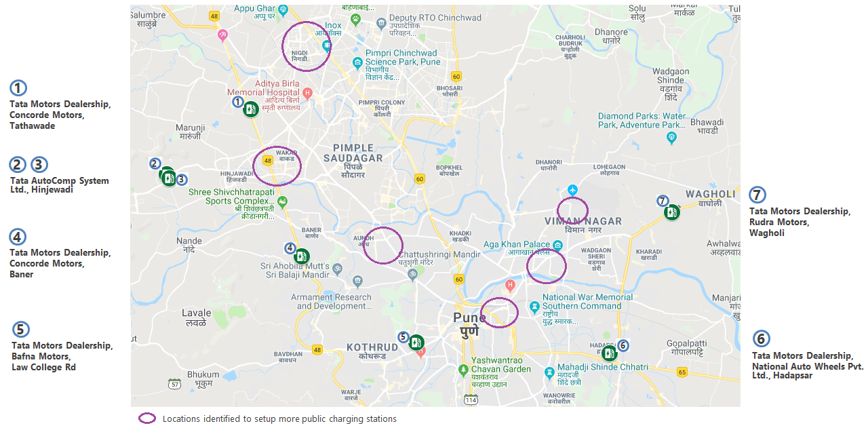
Task: Select numbered circle 1 in left legend
Action: [x=18, y=88]
